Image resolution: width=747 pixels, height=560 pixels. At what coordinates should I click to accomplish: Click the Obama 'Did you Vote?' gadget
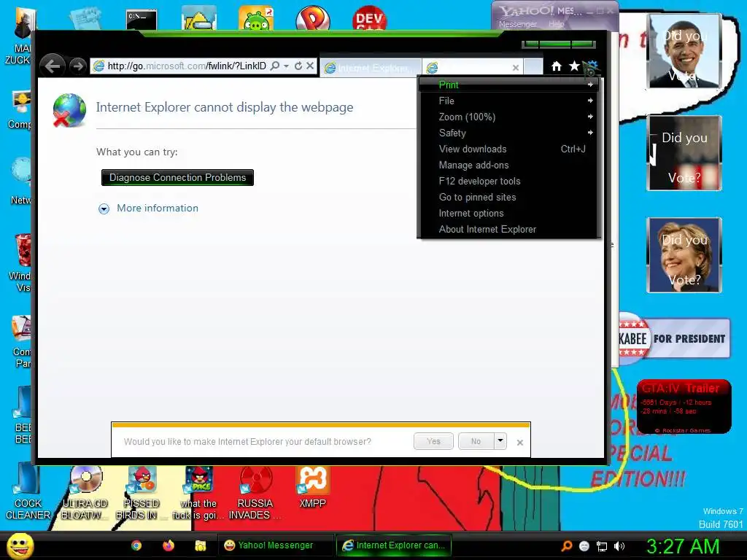[684, 51]
